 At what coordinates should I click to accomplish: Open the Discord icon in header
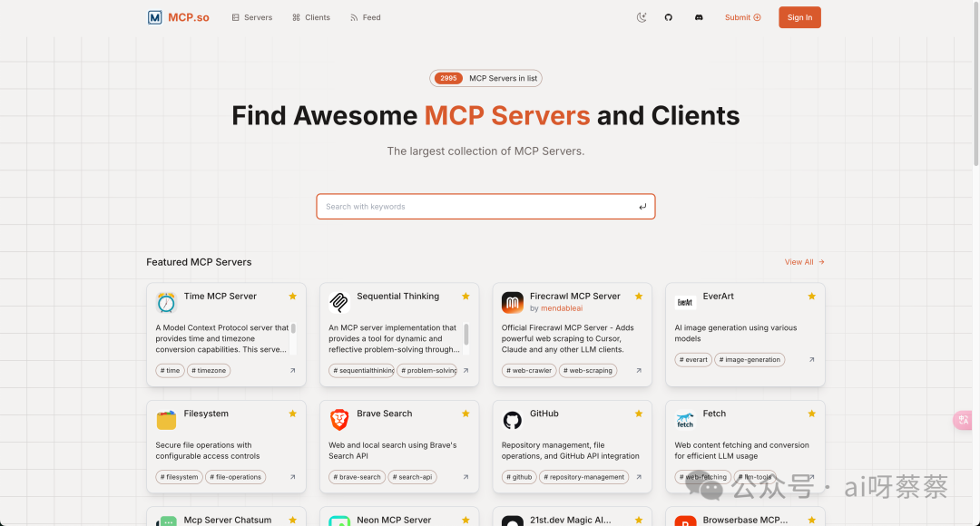(x=699, y=17)
